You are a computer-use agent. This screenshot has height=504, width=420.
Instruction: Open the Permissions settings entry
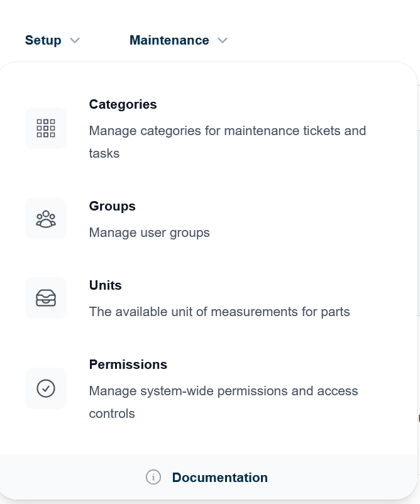pos(128,364)
